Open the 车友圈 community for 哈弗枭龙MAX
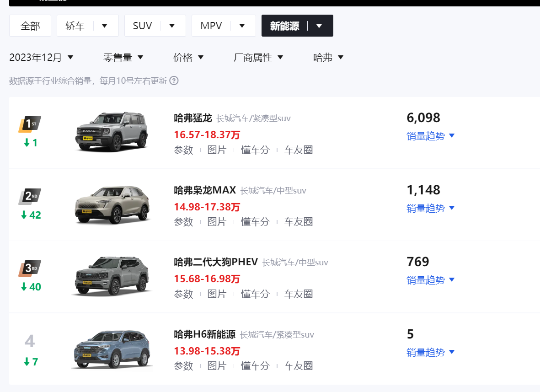This screenshot has height=392, width=540. pos(298,221)
